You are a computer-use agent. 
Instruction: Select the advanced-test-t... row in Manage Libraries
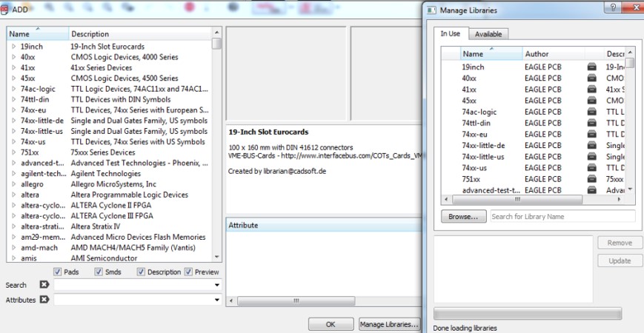click(x=534, y=190)
